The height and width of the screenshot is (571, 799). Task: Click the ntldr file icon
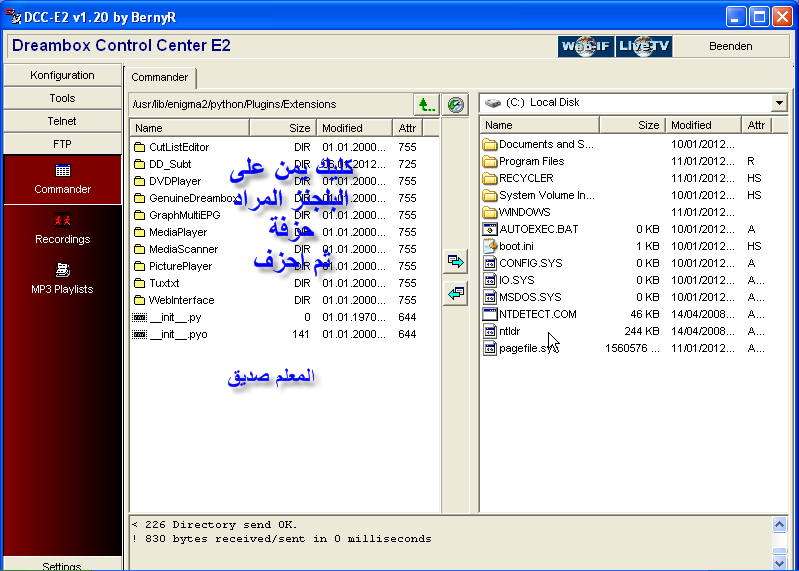(490, 331)
